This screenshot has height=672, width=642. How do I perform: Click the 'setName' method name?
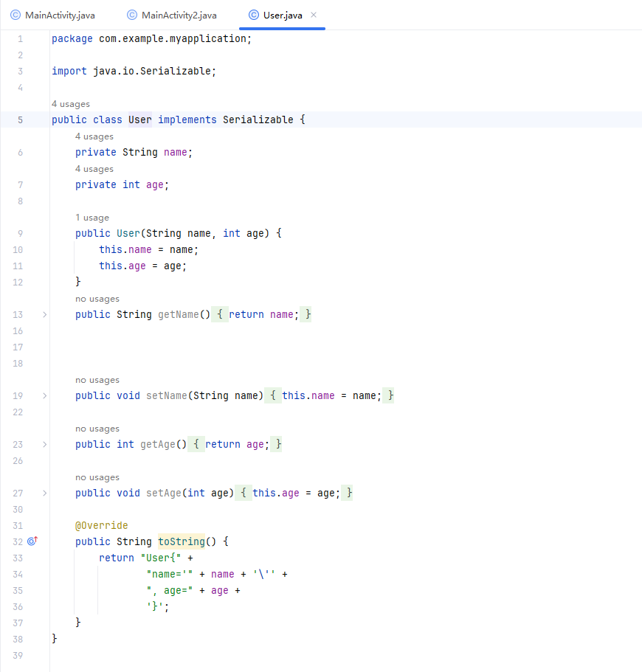(166, 396)
